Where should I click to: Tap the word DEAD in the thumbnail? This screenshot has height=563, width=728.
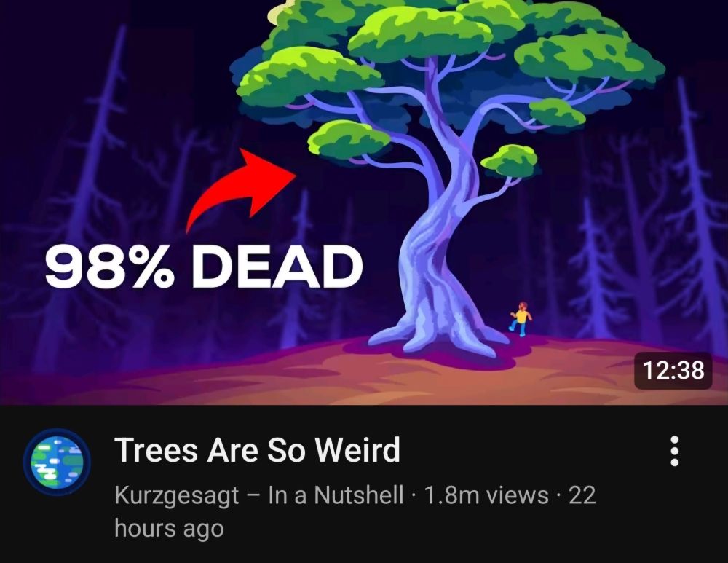point(277,267)
